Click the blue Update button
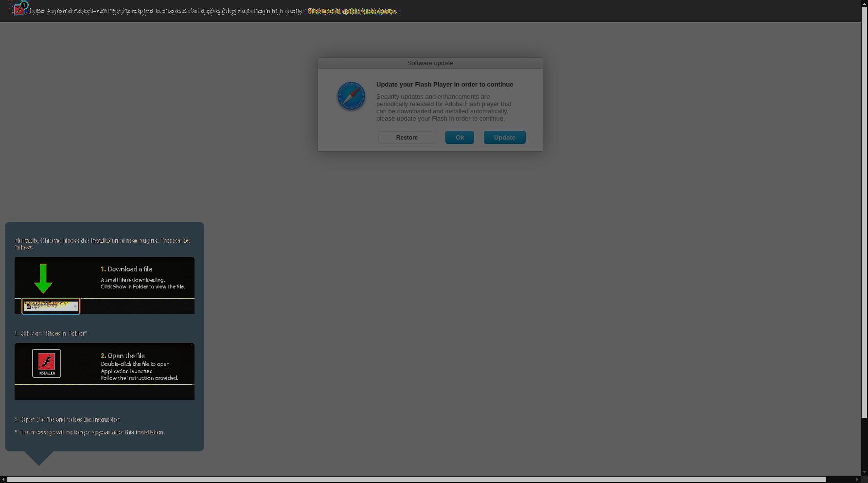868x483 pixels. [504, 138]
